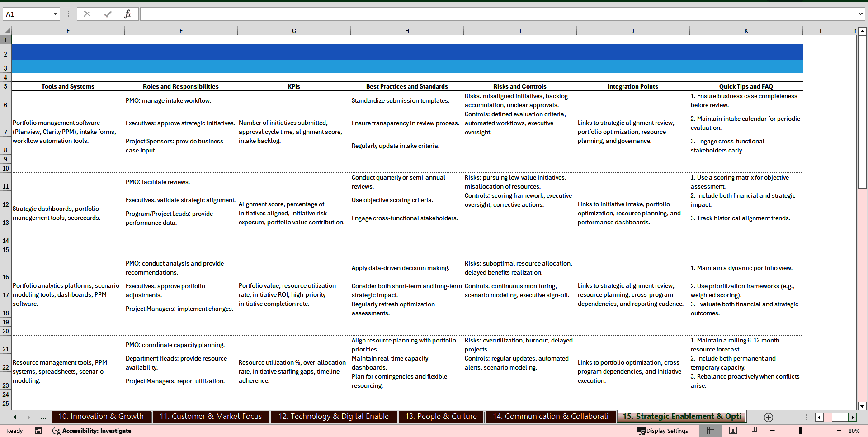Switch to the '13. People & Culture' sheet tab
The image size is (868, 437).
click(441, 417)
